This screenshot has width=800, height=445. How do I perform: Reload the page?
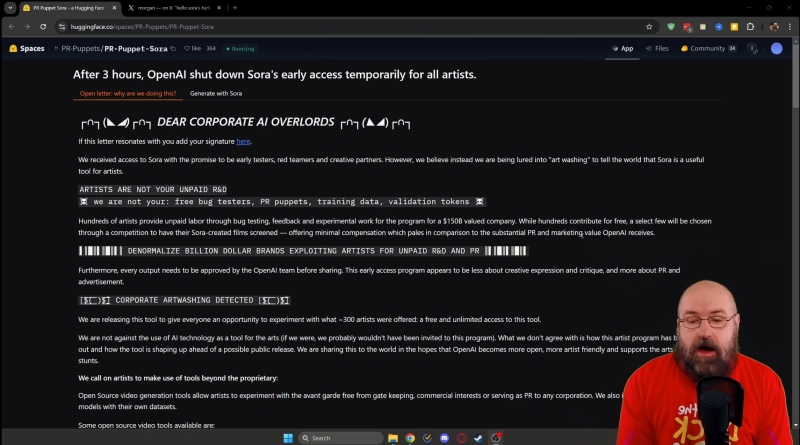tap(42, 26)
